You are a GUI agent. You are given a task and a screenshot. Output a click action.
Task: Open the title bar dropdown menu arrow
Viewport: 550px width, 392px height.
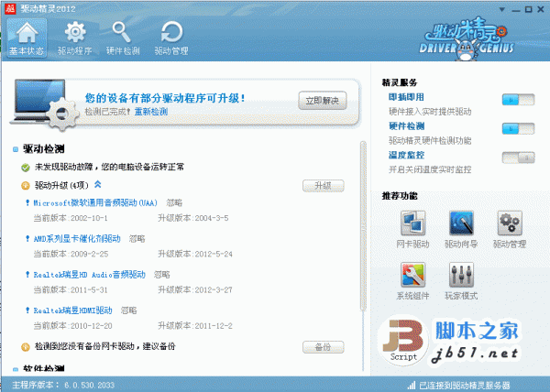[x=502, y=9]
